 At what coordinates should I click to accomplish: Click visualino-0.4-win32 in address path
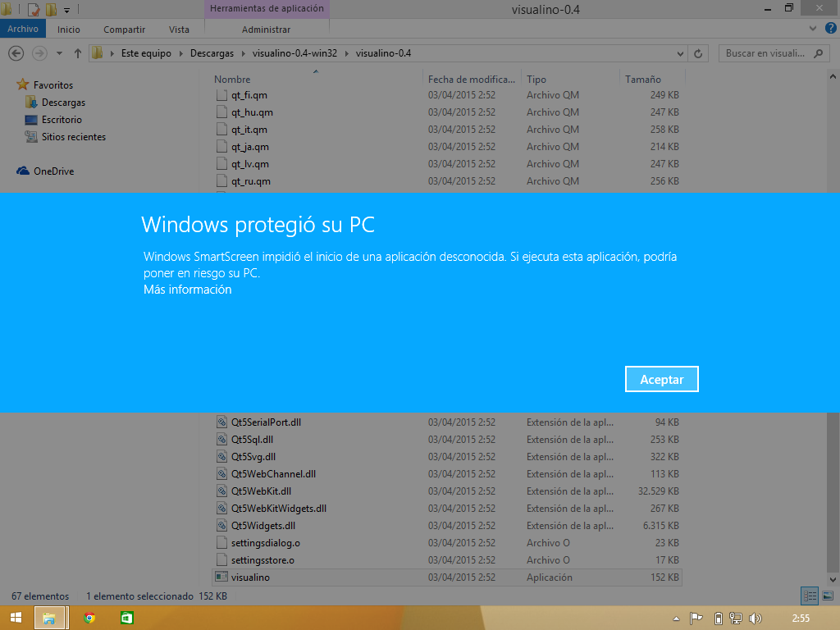[294, 53]
